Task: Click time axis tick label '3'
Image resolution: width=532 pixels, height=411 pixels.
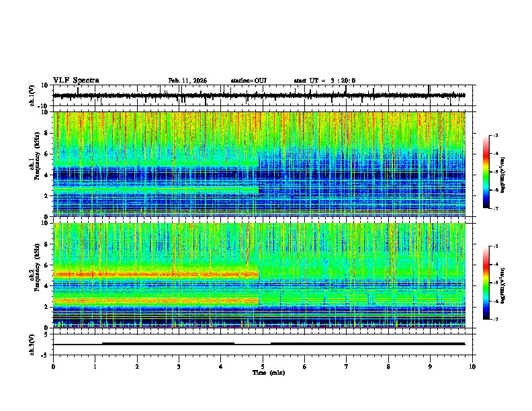Action: pos(179,367)
